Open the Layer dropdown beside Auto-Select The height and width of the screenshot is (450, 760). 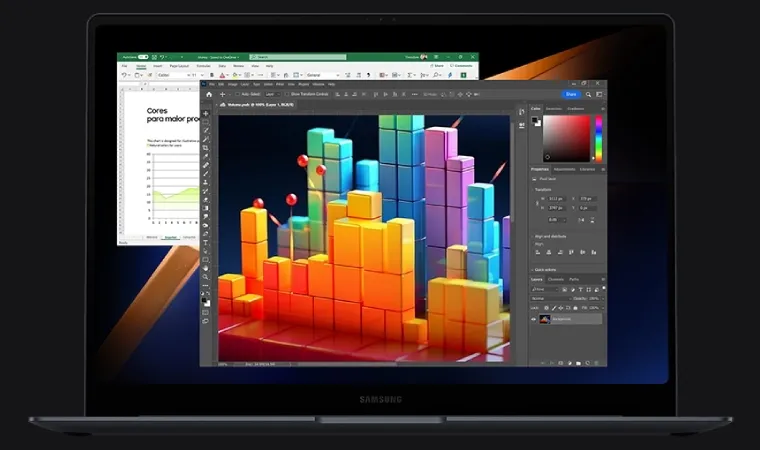[273, 95]
